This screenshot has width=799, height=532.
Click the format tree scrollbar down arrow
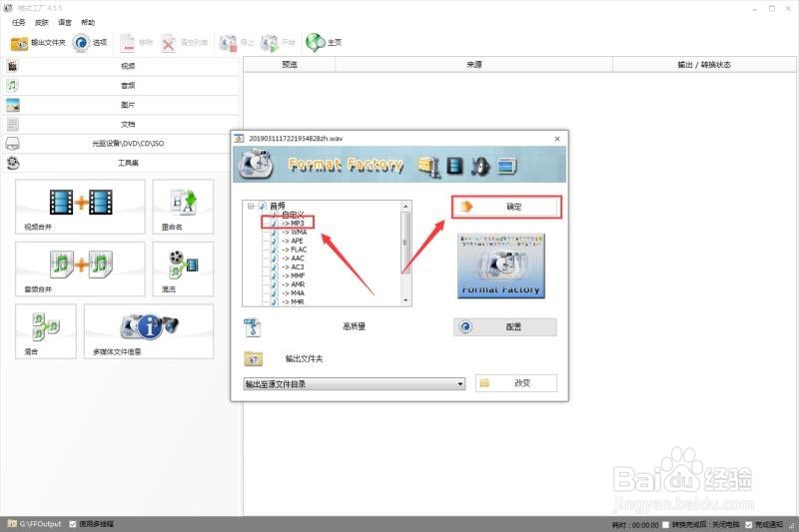[x=406, y=300]
